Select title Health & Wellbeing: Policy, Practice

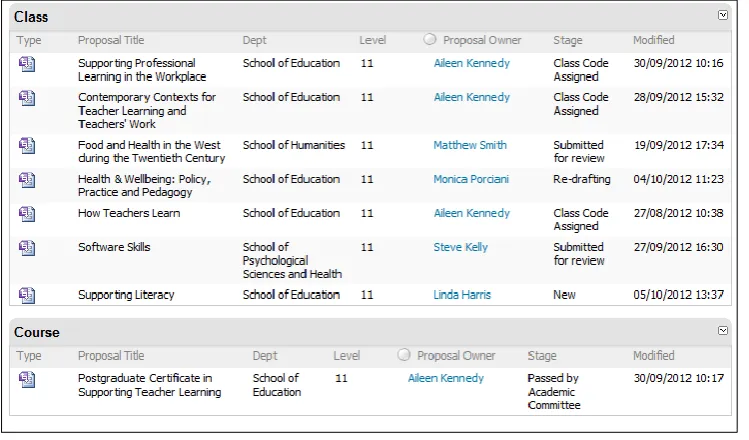[144, 186]
